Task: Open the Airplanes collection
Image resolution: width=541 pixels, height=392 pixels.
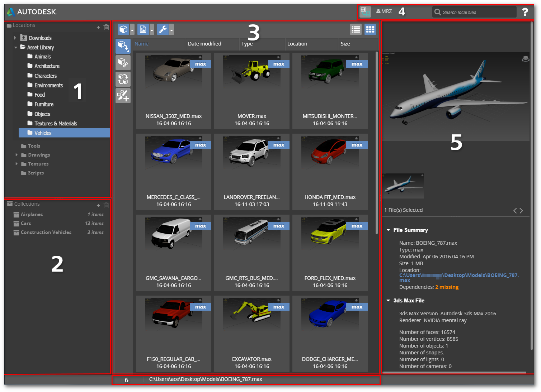Action: [58, 214]
